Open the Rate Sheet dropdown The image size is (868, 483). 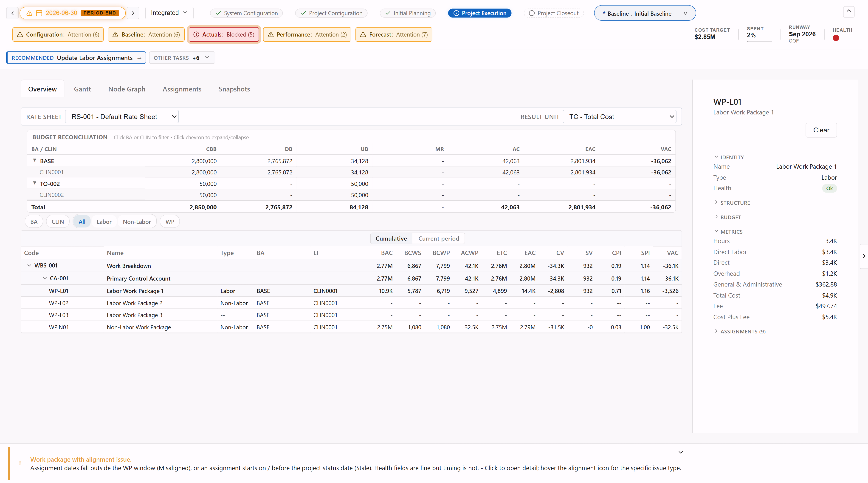coord(122,117)
